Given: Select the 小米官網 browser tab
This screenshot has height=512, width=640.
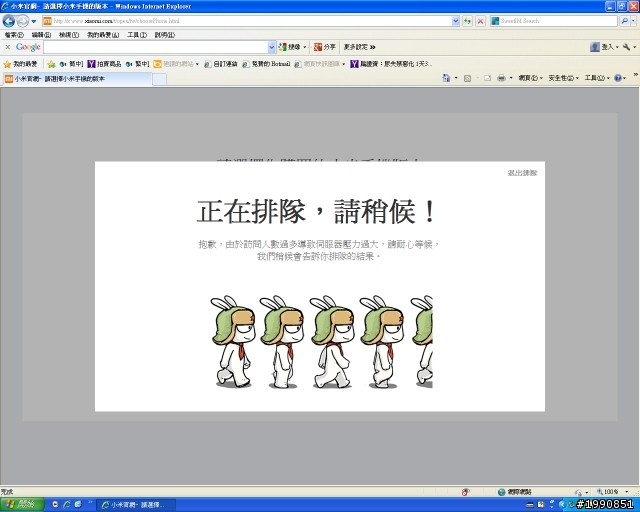Looking at the screenshot, I should (78, 79).
